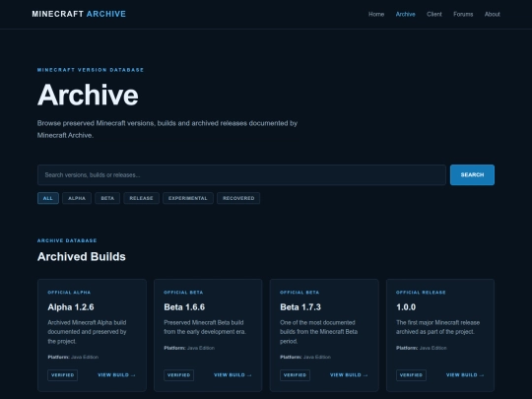Click the blue SEARCH button

tap(472, 175)
